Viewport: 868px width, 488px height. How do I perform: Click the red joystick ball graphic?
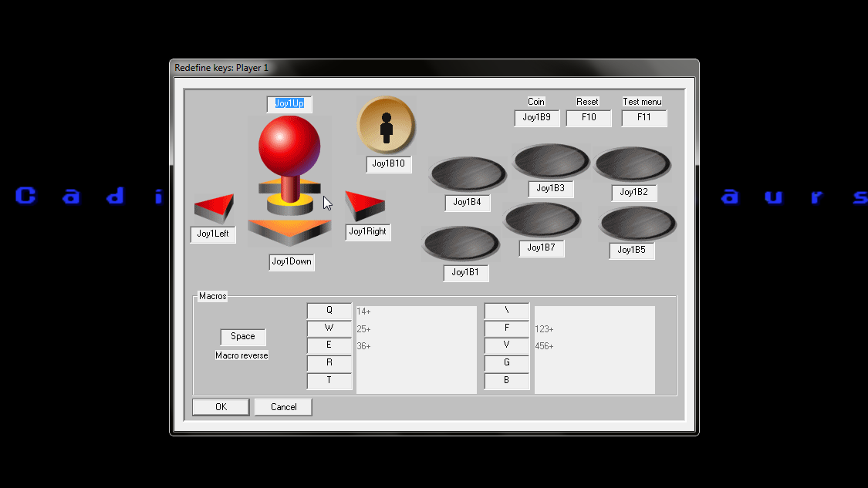pyautogui.click(x=291, y=143)
